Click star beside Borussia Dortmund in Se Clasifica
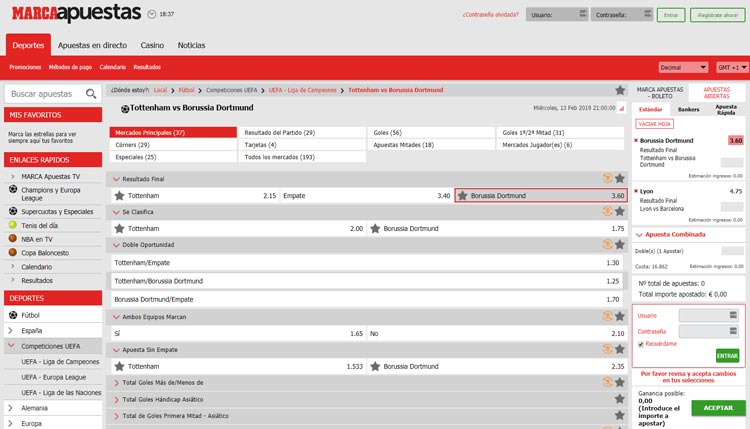 click(x=375, y=228)
